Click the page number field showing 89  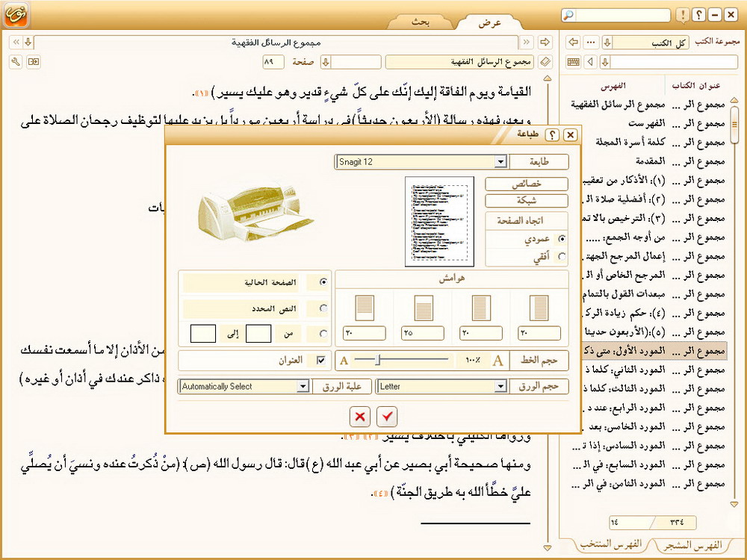click(273, 62)
